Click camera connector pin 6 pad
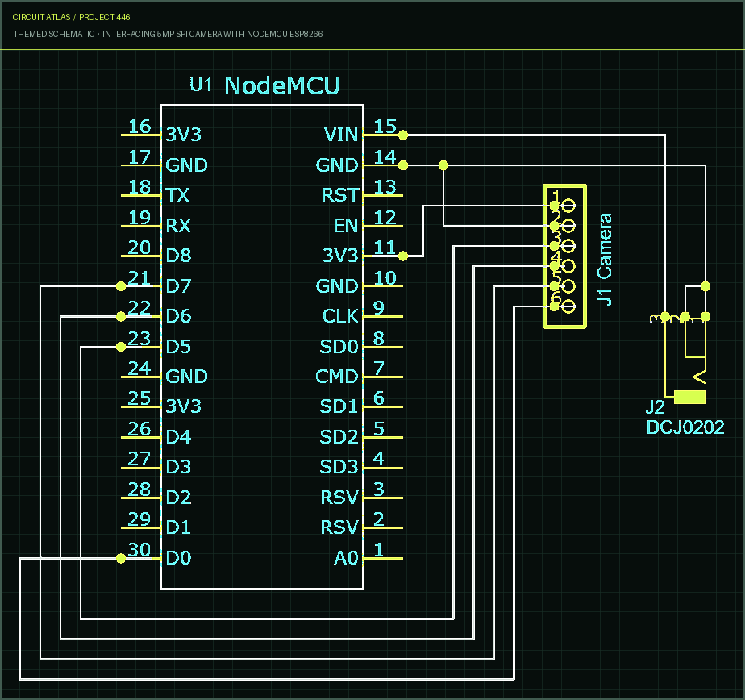 [x=568, y=306]
